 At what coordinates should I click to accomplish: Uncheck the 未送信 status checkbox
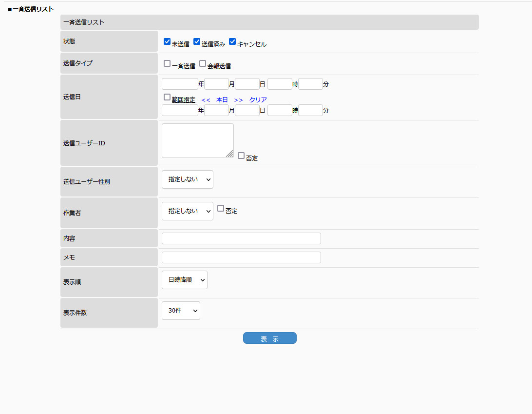[167, 42]
